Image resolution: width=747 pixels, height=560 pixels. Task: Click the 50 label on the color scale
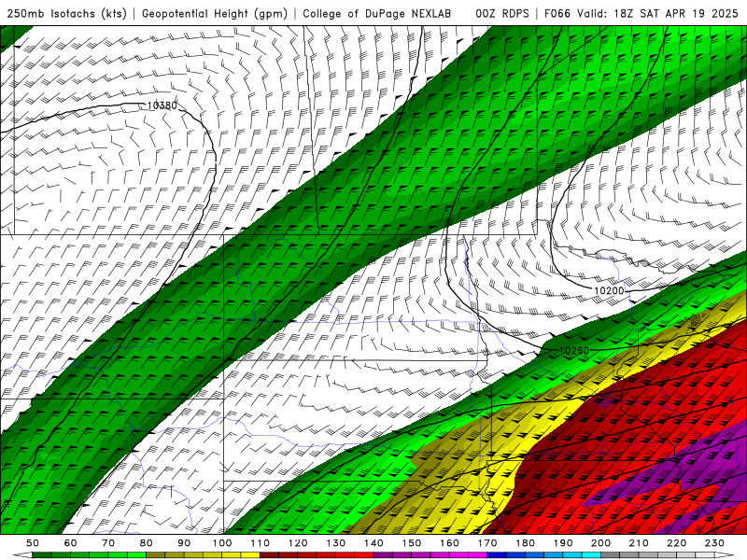click(x=33, y=543)
